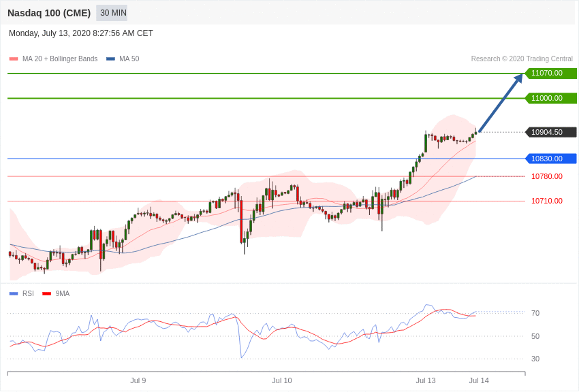The width and height of the screenshot is (579, 392).
Task: Click the MA 50 blue legend swatch
Action: 110,59
